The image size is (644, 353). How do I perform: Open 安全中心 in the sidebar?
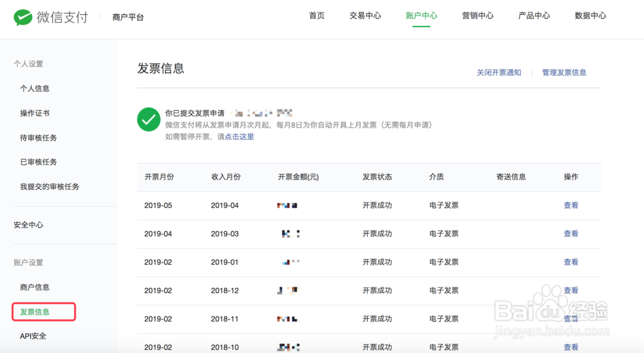tap(28, 225)
